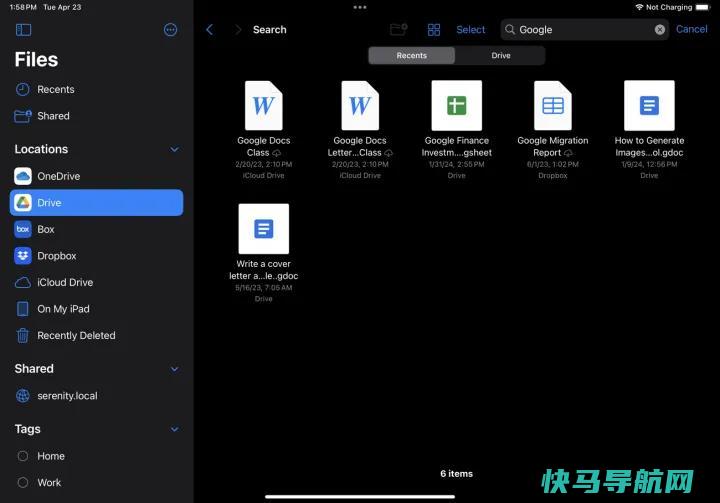Open the On My iPad device icon

(x=22, y=309)
